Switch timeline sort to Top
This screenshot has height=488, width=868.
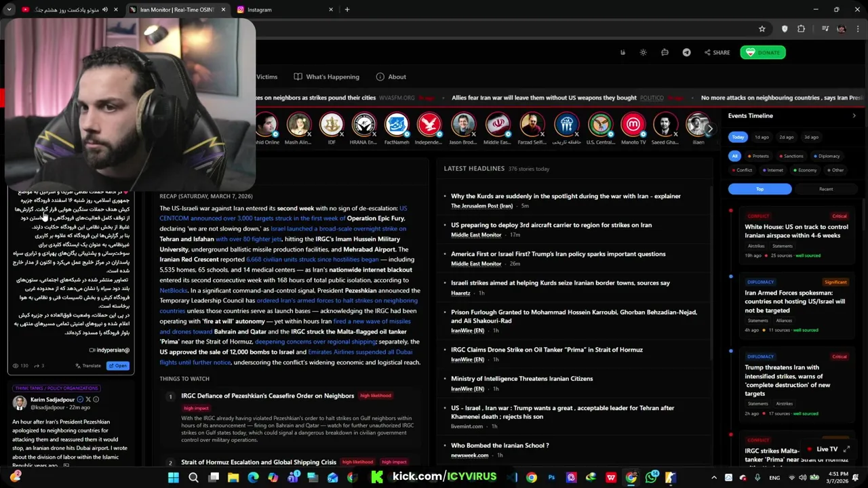tap(759, 189)
